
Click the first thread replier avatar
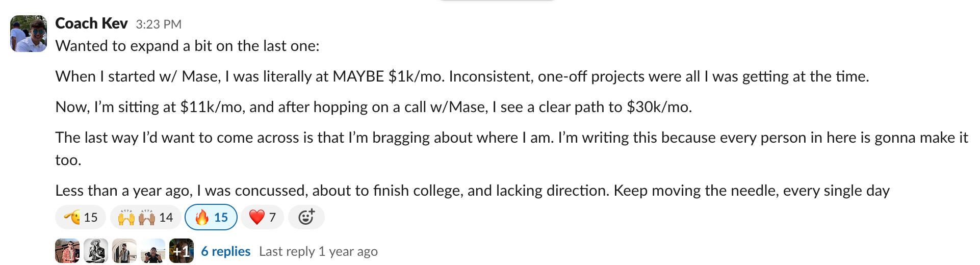67,251
